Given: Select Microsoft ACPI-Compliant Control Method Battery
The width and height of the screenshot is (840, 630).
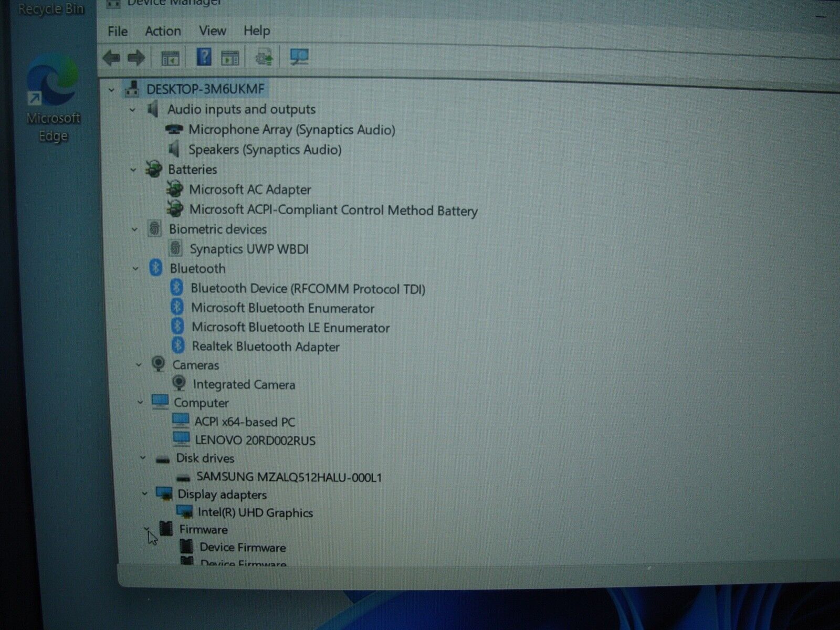Looking at the screenshot, I should point(333,210).
